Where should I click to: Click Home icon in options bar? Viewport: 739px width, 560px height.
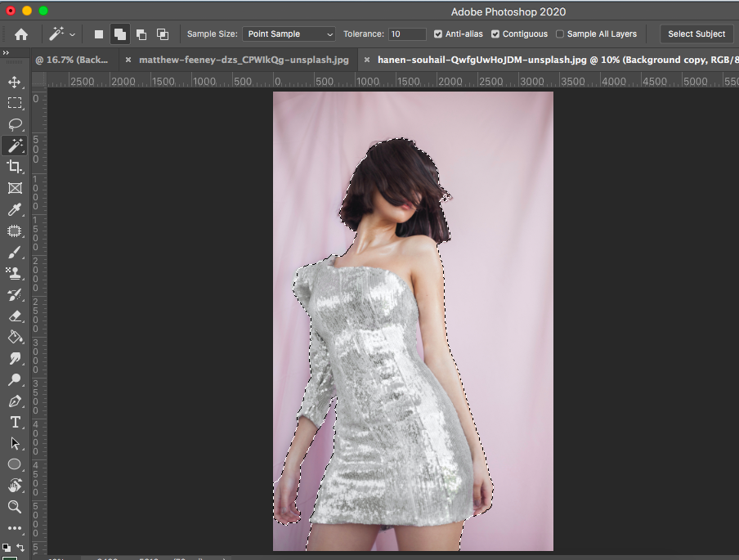tap(21, 34)
